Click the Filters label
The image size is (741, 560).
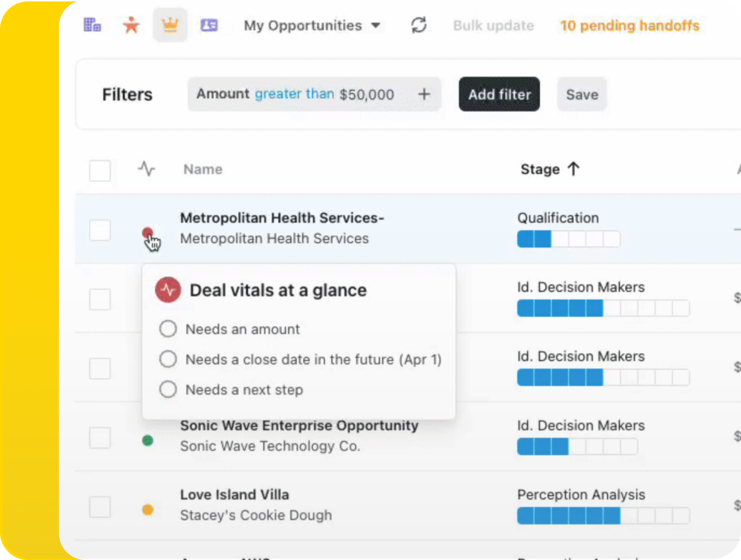127,94
